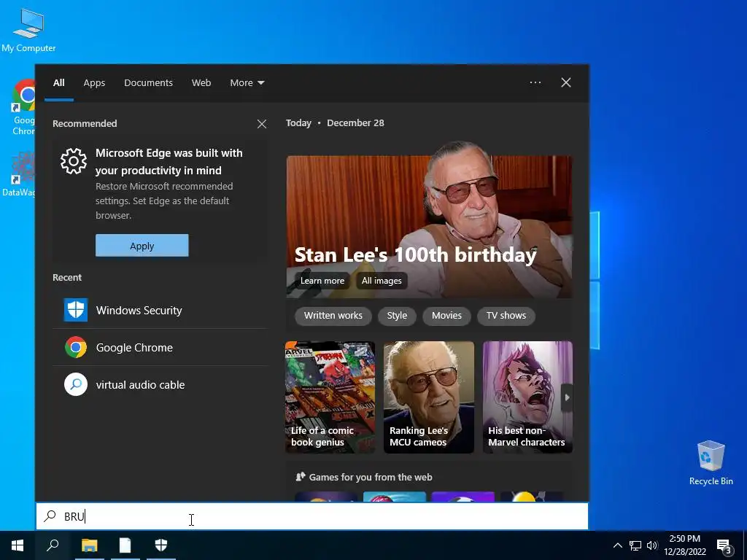Screen dimensions: 747x560
Task: Open the notification center icon
Action: [724, 545]
